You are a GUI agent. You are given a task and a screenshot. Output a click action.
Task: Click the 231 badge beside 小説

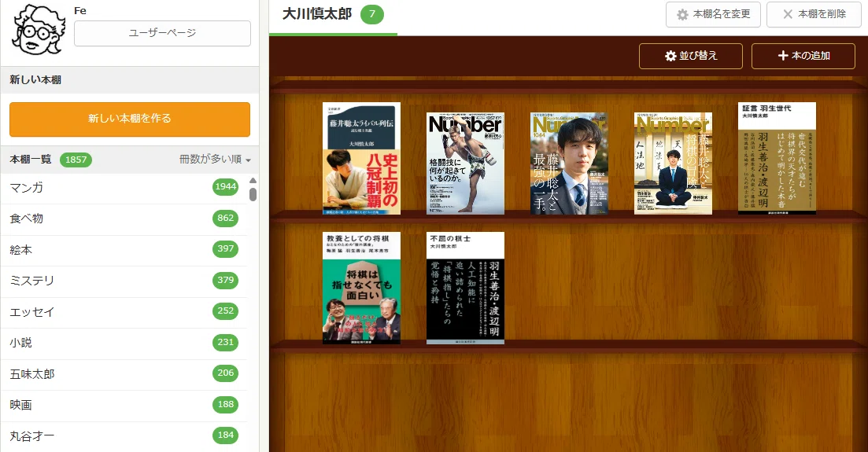click(225, 342)
